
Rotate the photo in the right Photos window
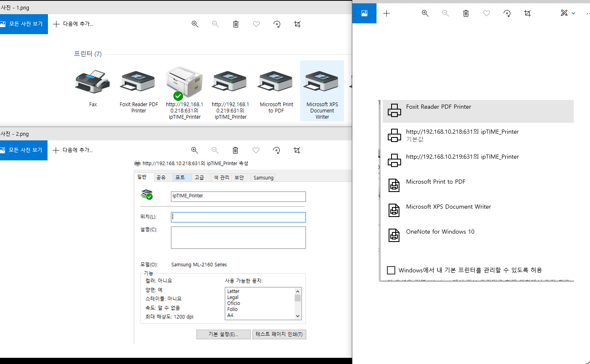pyautogui.click(x=507, y=13)
